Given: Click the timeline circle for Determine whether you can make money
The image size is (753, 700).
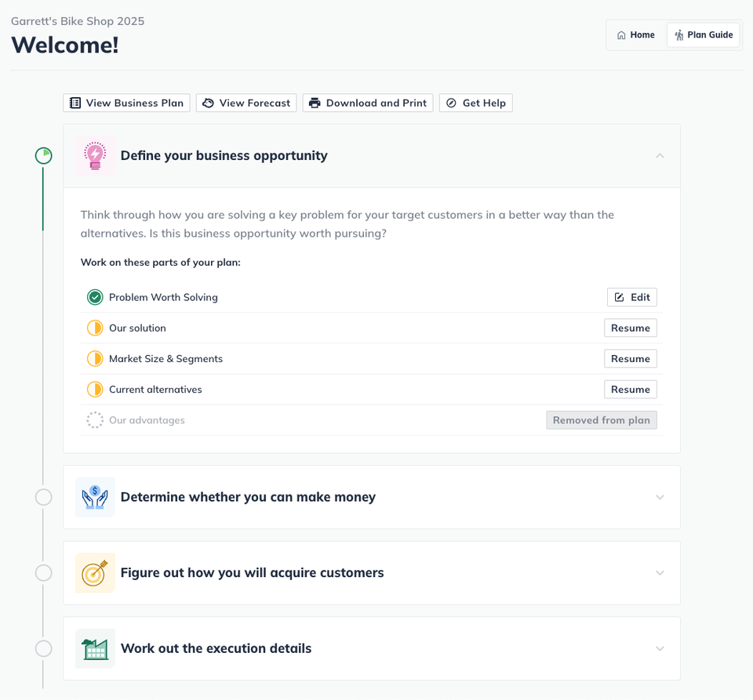Looking at the screenshot, I should (44, 497).
